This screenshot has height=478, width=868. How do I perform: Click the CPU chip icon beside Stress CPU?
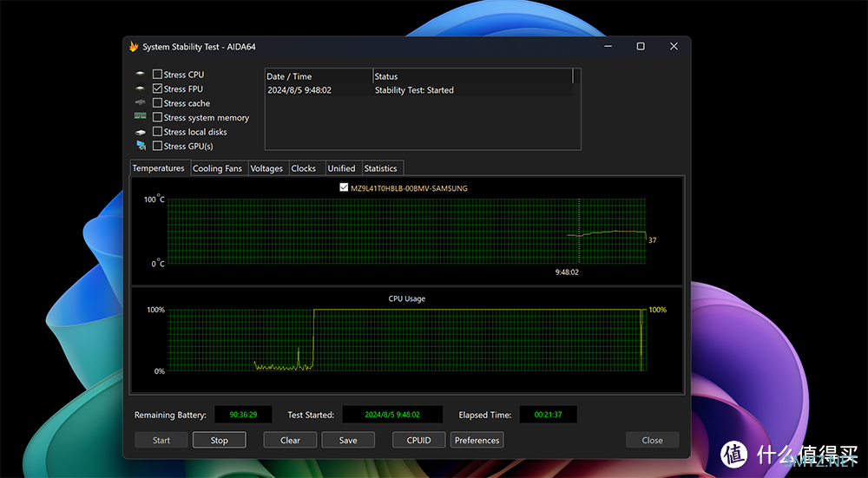(141, 74)
